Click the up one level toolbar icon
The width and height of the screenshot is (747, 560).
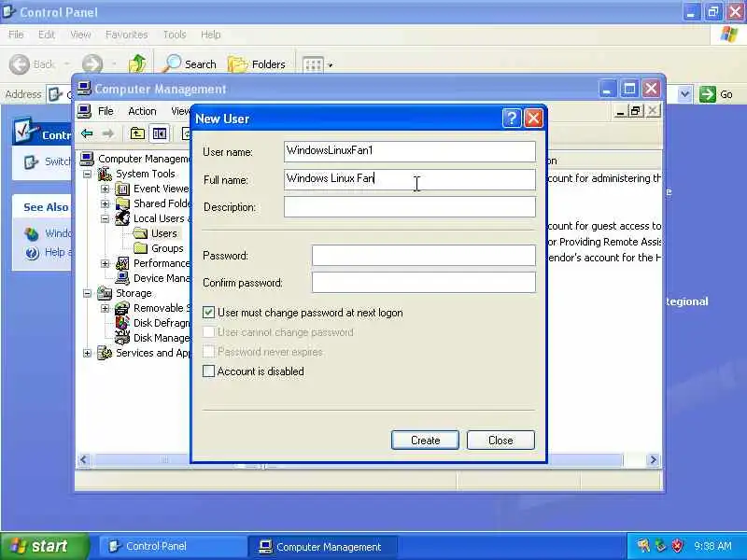tap(137, 133)
